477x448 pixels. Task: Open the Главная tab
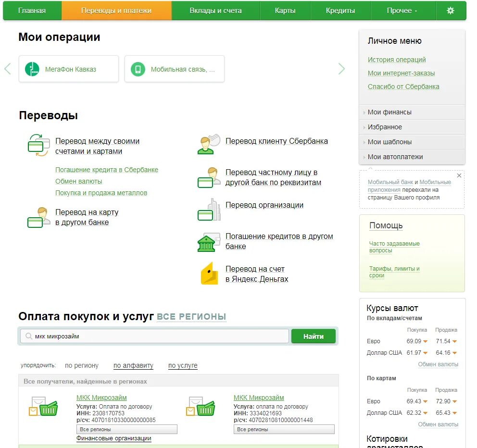[32, 11]
